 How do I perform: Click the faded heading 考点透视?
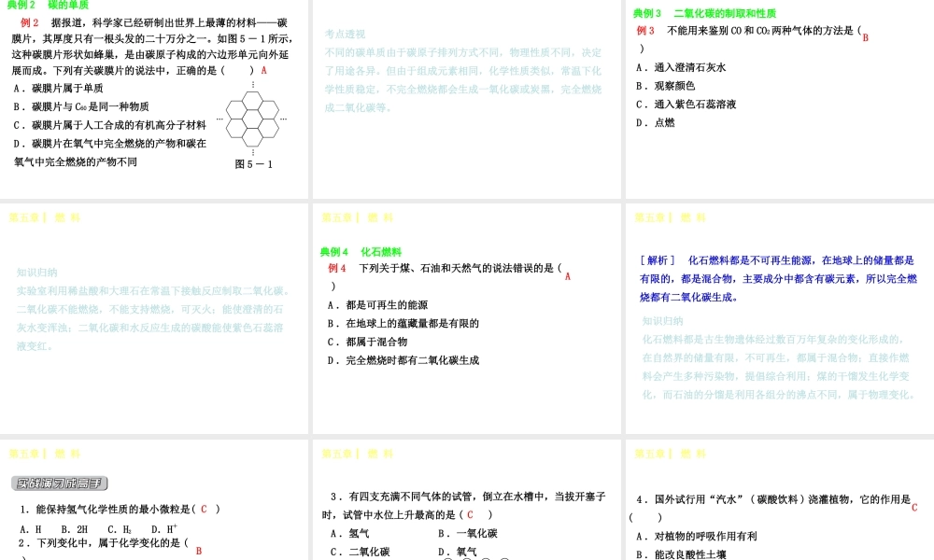tap(345, 34)
